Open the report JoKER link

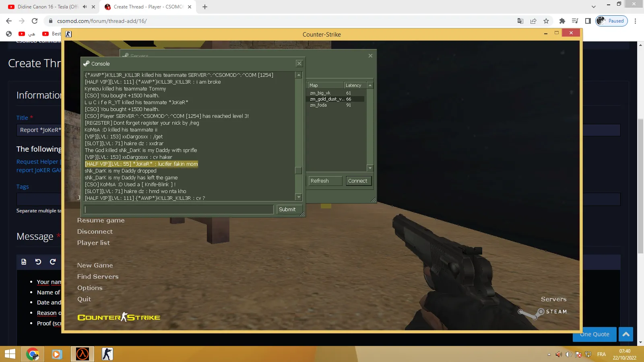pos(39,170)
